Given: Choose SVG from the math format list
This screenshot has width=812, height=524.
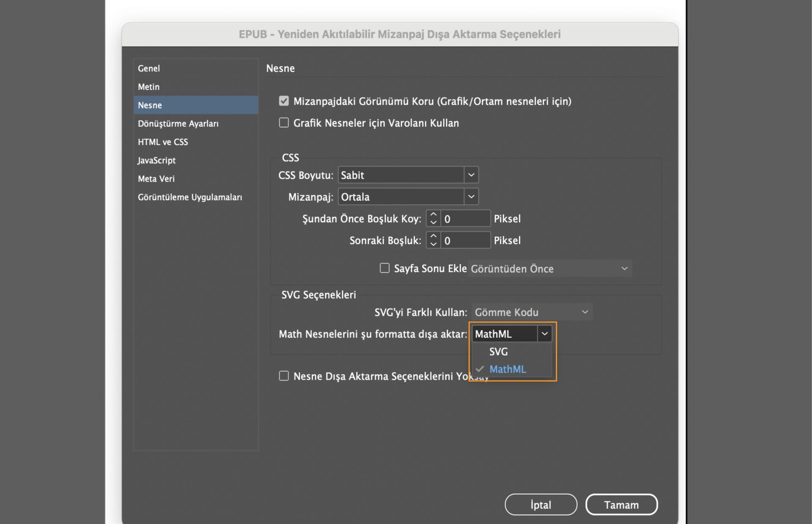Looking at the screenshot, I should [499, 352].
